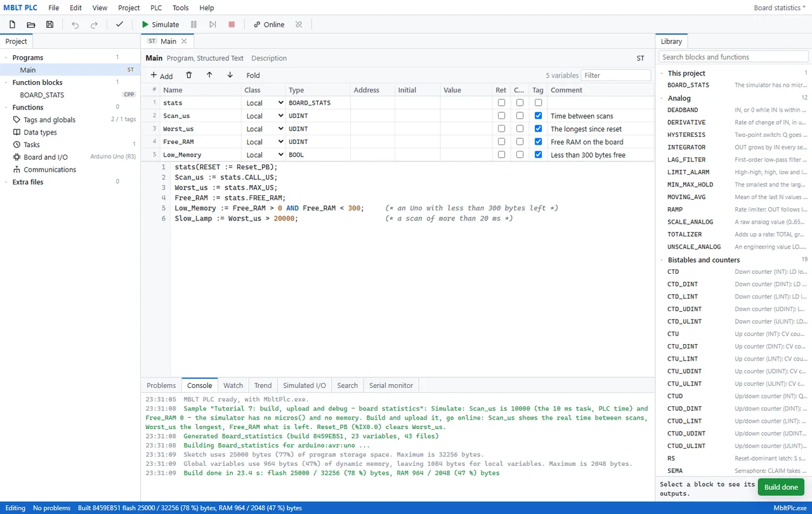Step the simulation one scan
The image size is (812, 514).
point(213,24)
